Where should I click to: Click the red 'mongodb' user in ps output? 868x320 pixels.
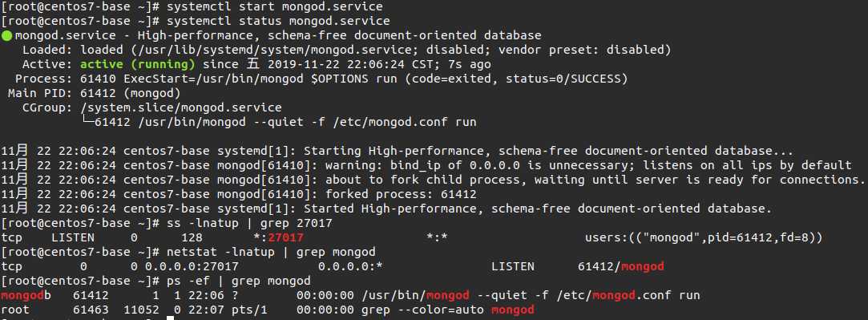pyautogui.click(x=26, y=296)
